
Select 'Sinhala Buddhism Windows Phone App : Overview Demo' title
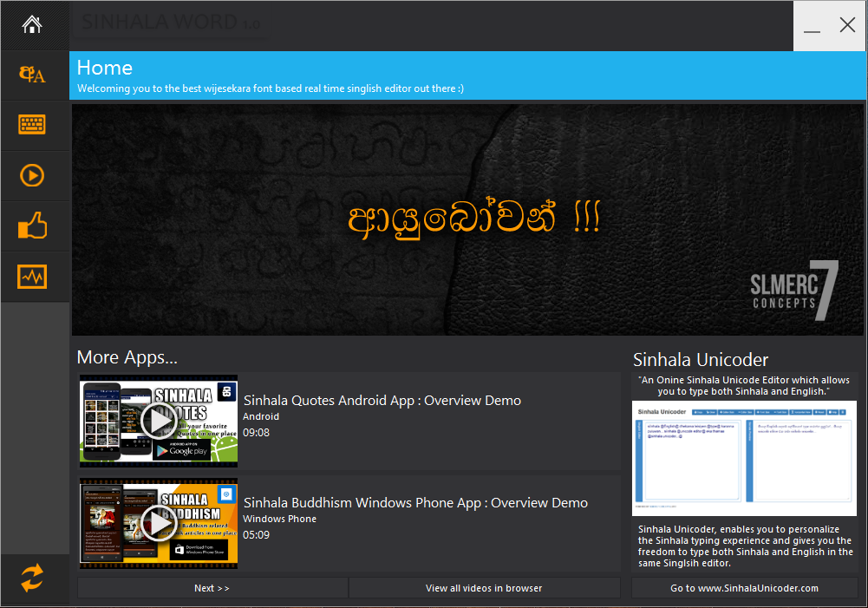click(x=415, y=503)
